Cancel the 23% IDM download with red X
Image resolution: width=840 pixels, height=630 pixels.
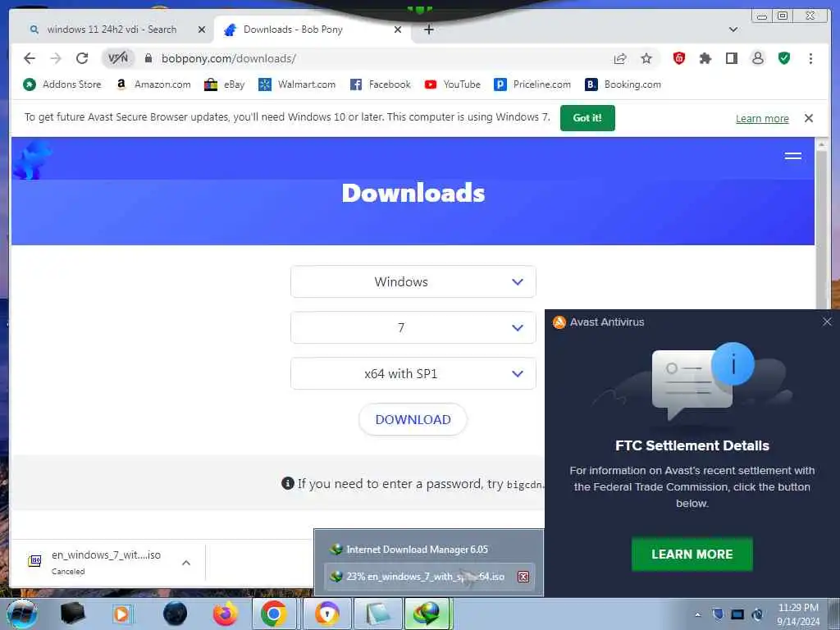[x=523, y=577]
